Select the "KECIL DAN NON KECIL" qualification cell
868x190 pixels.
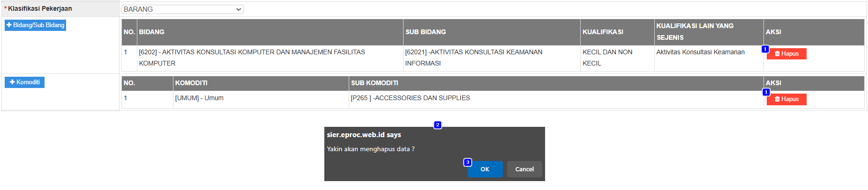click(x=607, y=58)
